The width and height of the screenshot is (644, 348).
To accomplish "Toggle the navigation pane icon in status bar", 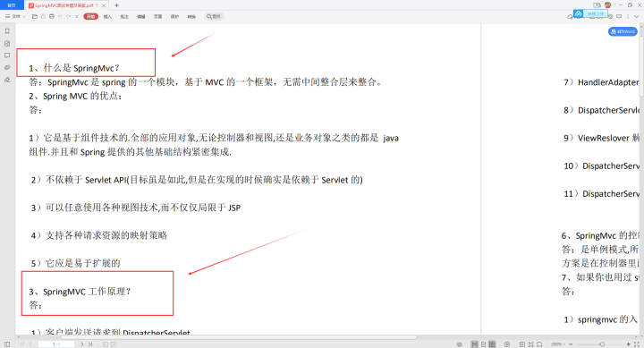I will click(x=7, y=344).
